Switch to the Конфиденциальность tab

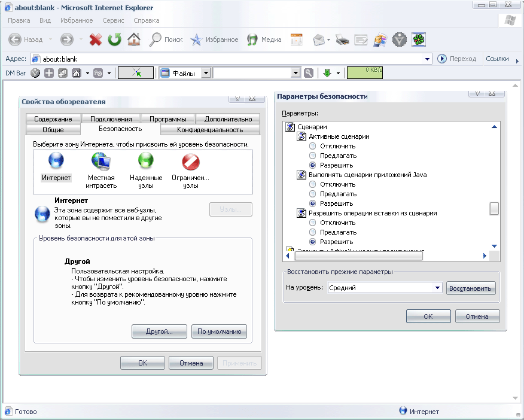pos(210,130)
